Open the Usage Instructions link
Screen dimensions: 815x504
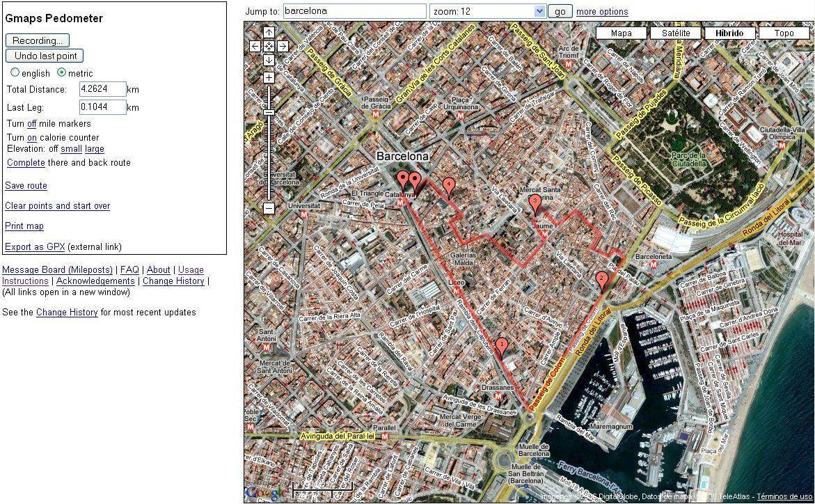point(191,269)
